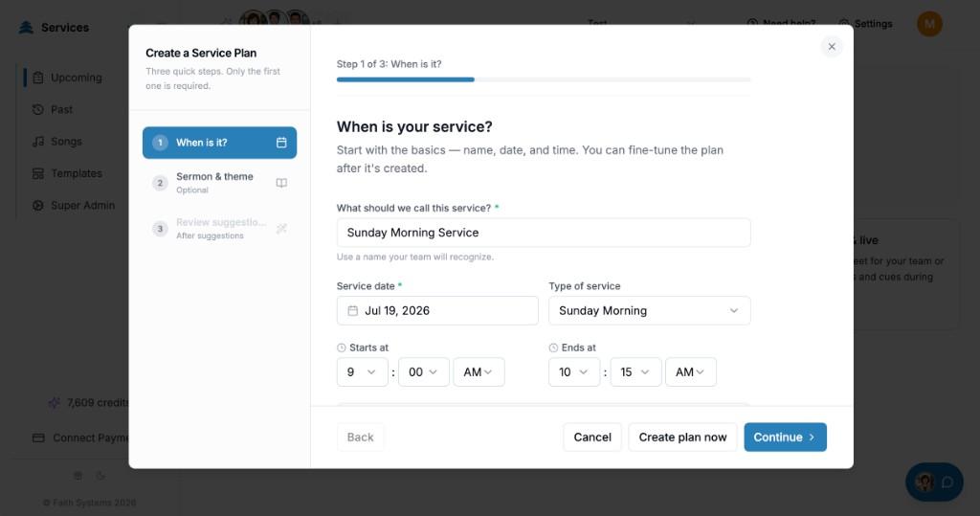
Task: Open Songs in background sidebar
Action: point(66,142)
